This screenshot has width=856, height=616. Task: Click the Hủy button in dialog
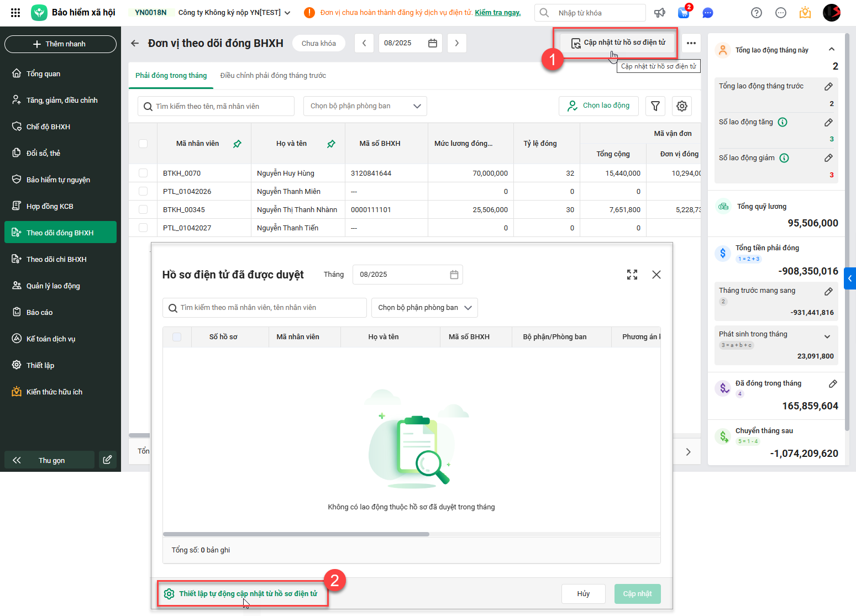click(x=584, y=594)
